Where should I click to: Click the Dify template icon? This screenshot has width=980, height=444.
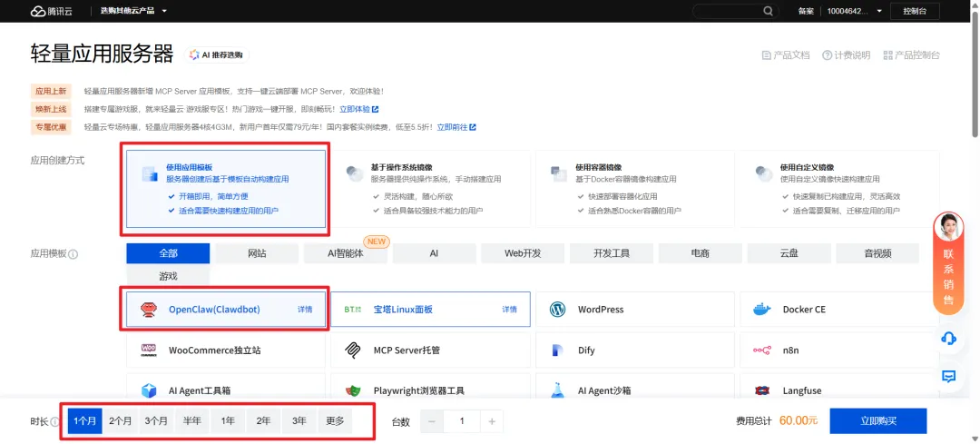(557, 350)
